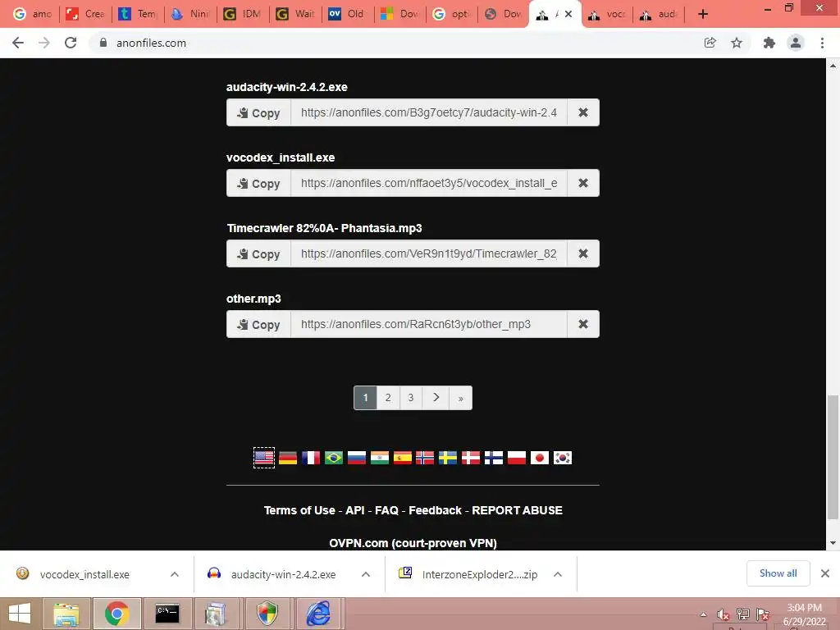Jump to last page with double arrow
840x630 pixels.
pos(461,398)
